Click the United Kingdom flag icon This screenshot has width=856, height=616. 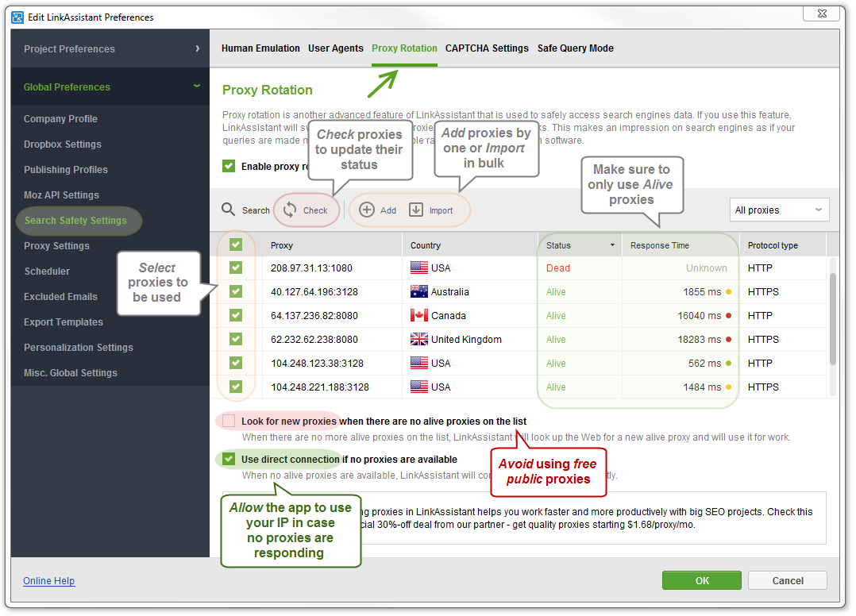pos(418,340)
